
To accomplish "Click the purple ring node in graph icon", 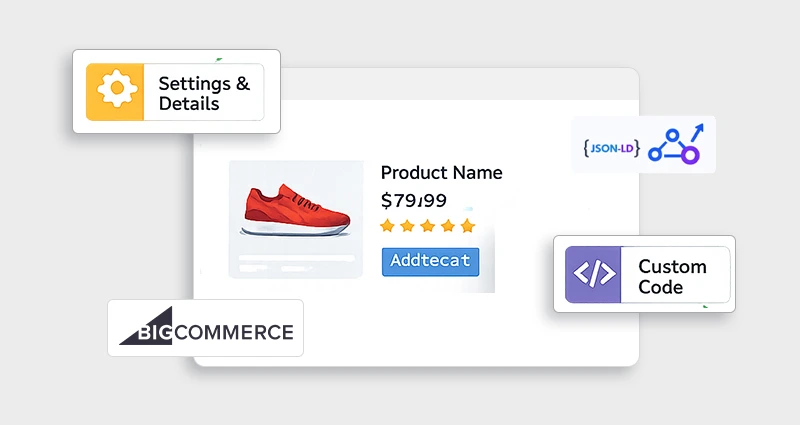I will coord(688,154).
